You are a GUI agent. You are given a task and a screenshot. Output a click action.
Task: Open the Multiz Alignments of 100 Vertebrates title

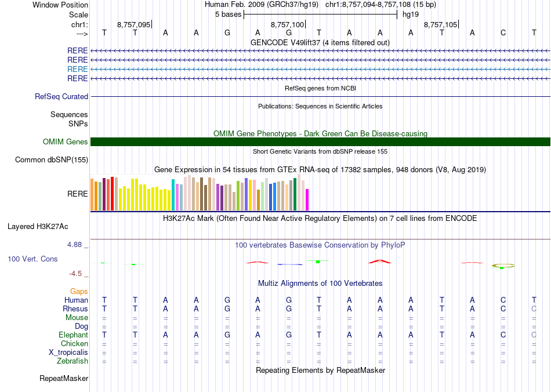[x=320, y=284]
